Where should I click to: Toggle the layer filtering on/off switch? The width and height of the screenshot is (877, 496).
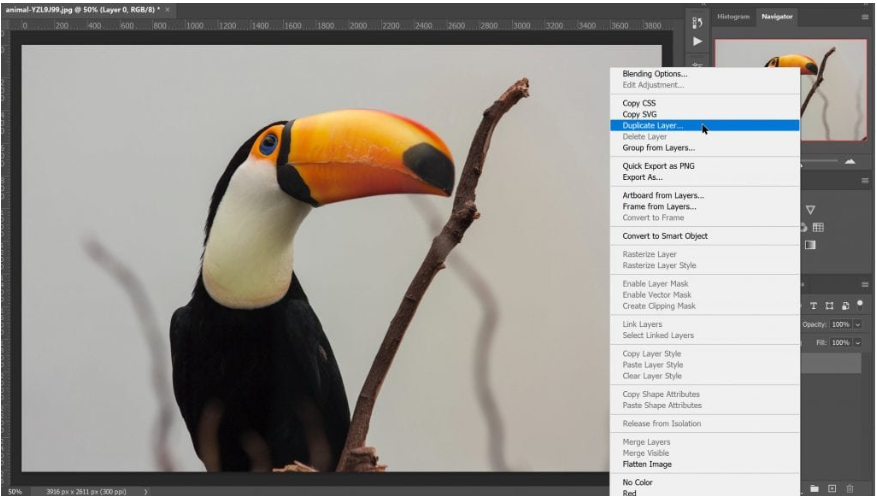click(860, 305)
